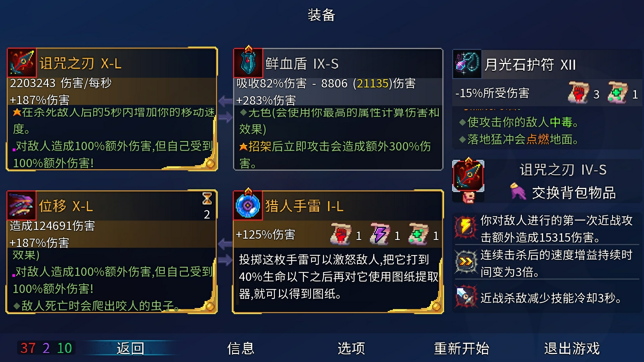Viewport: 644px width, 362px height.
Task: Click the red brutality scroll on 猎人手雷
Action: [x=341, y=234]
